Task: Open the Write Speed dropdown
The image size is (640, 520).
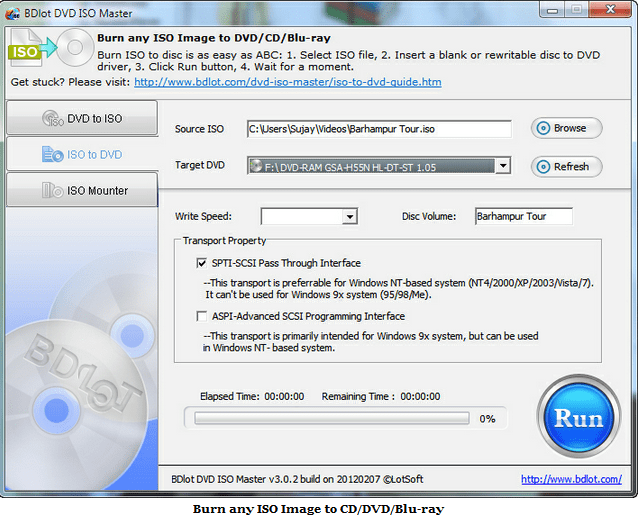Action: pos(350,216)
